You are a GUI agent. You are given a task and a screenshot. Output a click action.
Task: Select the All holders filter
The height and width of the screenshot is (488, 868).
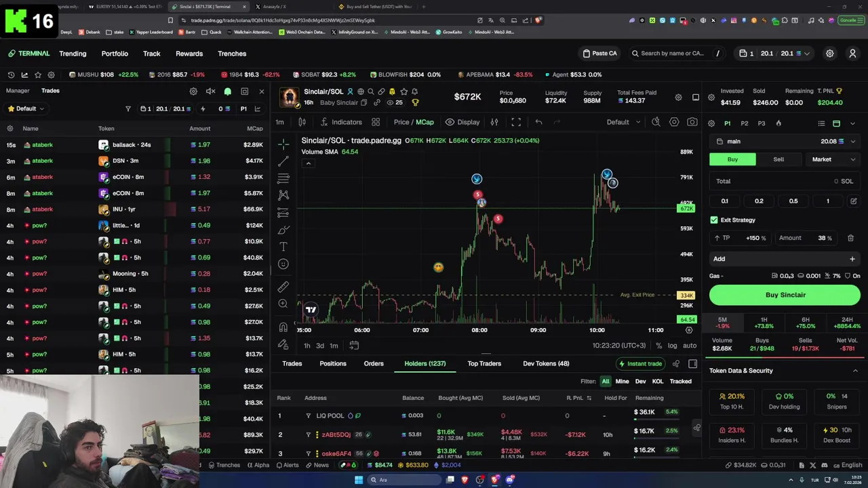[x=606, y=382]
